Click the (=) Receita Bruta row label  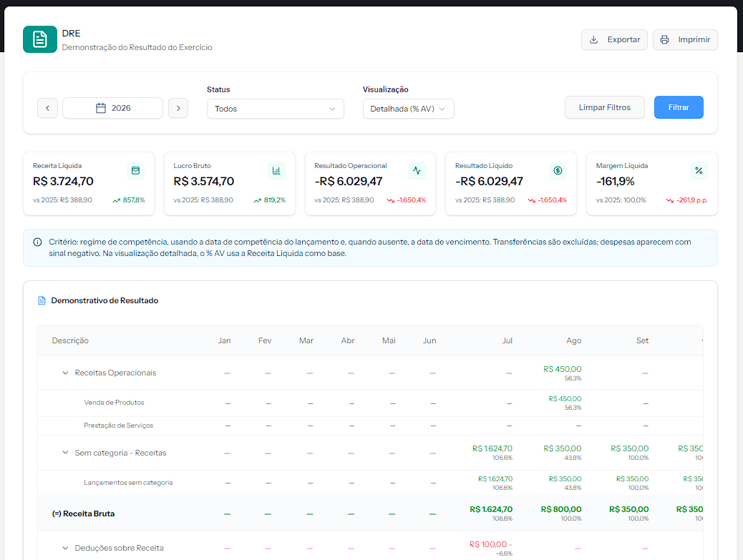(x=84, y=514)
